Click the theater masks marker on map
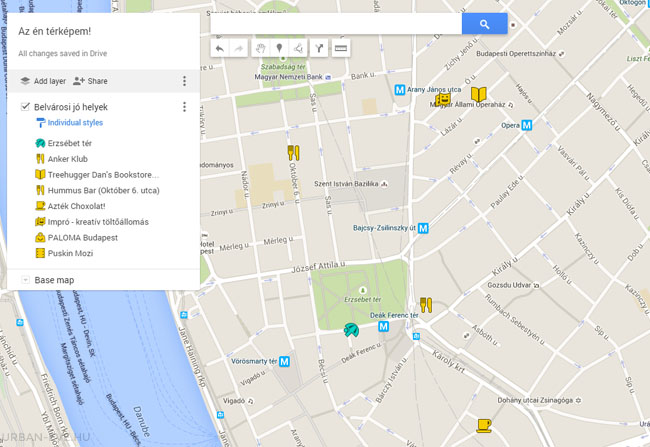 443,99
